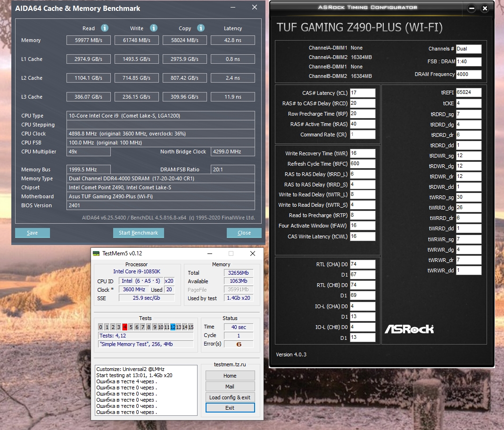This screenshot has width=504, height=430.
Task: Click the North Bridge Clock 4299.0 MHz value
Action: coord(233,152)
